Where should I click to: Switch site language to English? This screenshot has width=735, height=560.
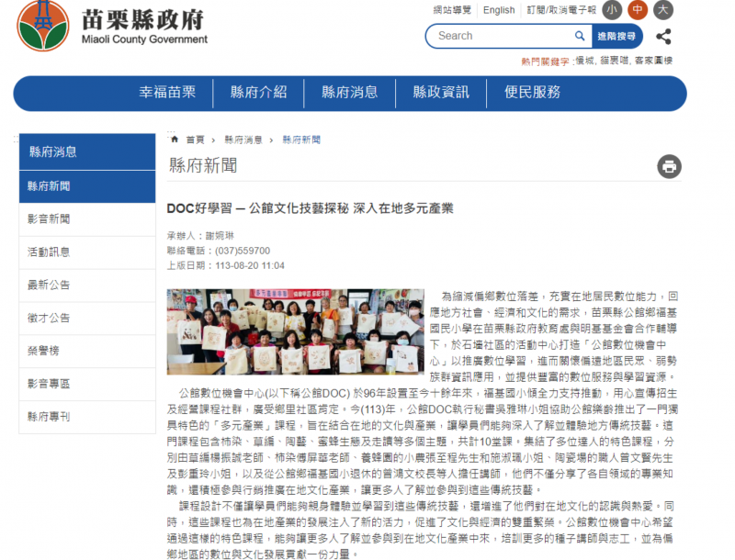(499, 9)
